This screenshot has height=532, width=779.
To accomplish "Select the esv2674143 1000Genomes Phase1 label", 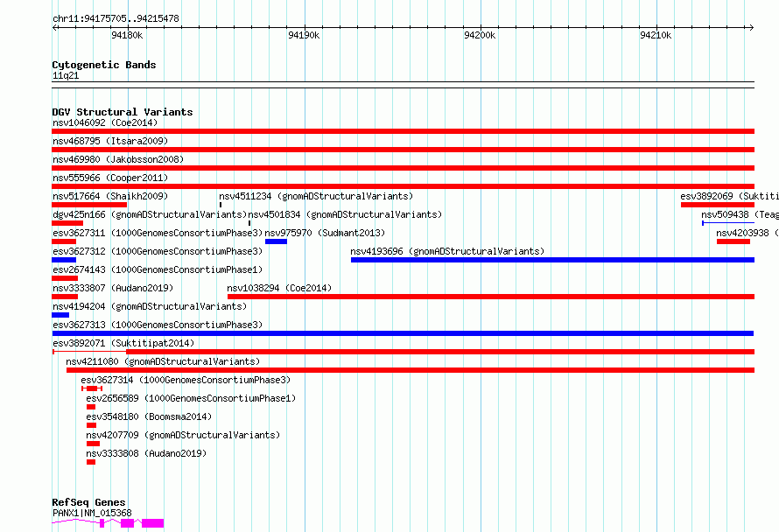I will coord(158,269).
